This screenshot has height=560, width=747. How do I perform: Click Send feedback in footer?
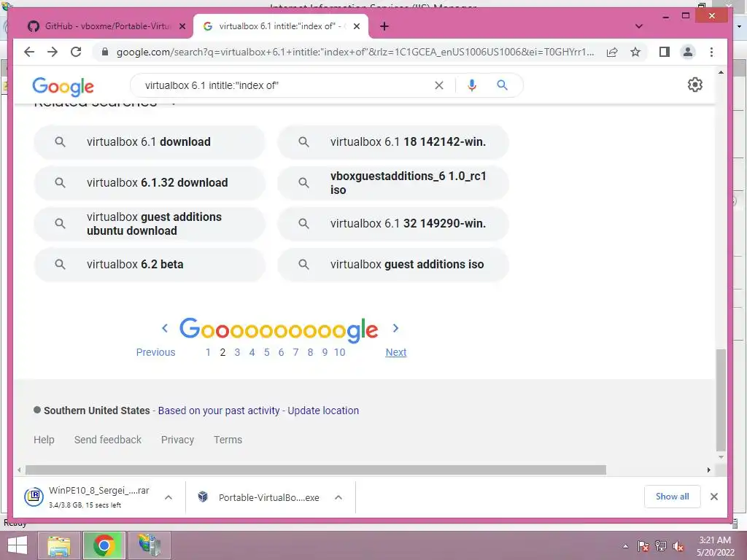(x=108, y=440)
